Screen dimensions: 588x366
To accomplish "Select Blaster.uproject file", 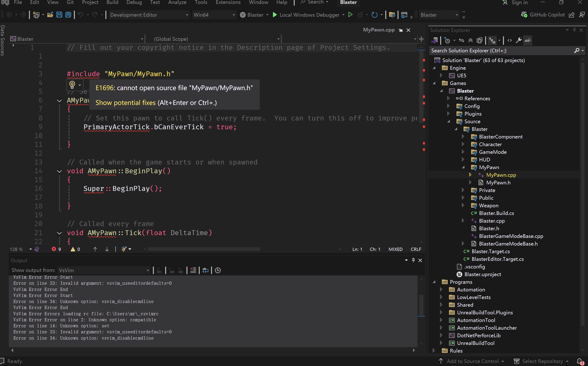I will [482, 274].
